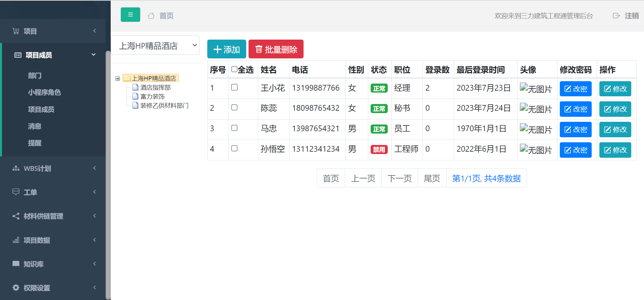This screenshot has width=644, height=300.
Task: Expand the 权限设置 menu chevron
Action: 95,287
